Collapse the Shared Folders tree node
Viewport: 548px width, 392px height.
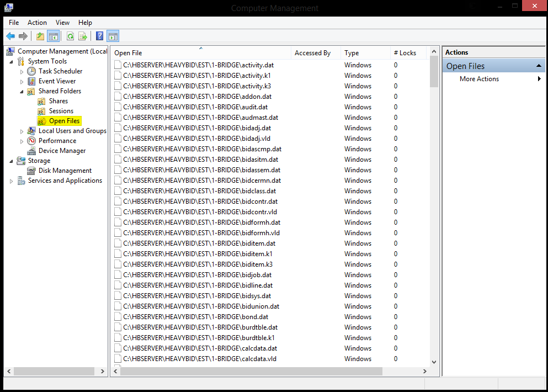(x=22, y=92)
